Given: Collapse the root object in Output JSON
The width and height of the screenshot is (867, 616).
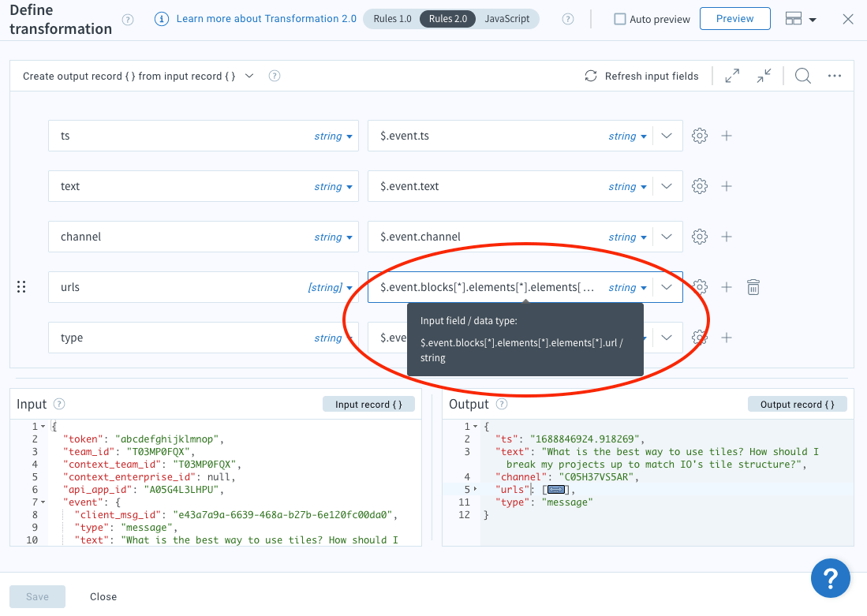Looking at the screenshot, I should pos(475,427).
